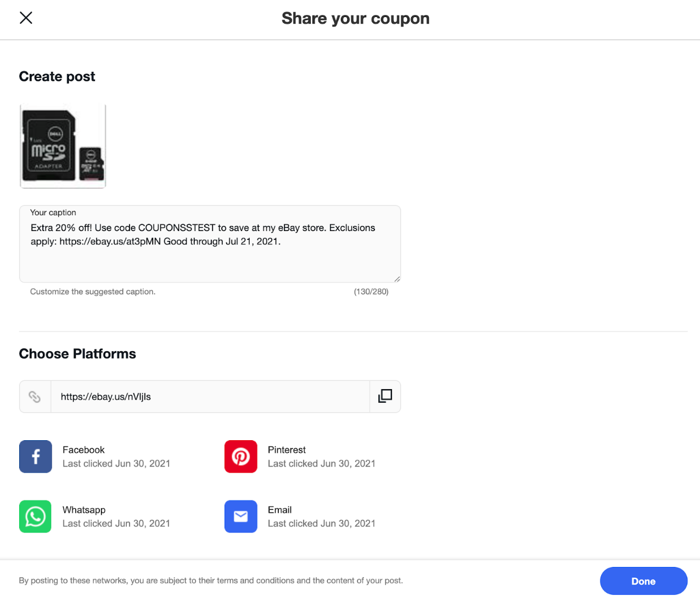This screenshot has width=700, height=601.
Task: Click the Whatsapp platform label
Action: click(x=84, y=510)
